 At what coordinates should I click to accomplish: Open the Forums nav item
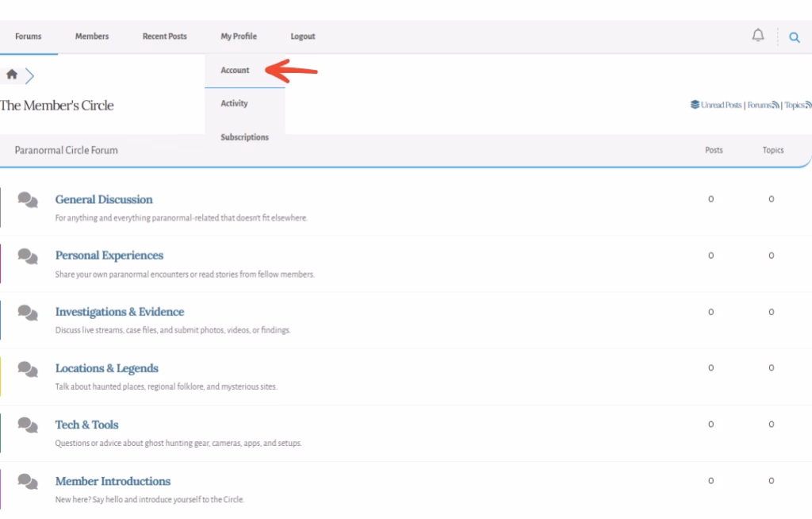tap(28, 37)
